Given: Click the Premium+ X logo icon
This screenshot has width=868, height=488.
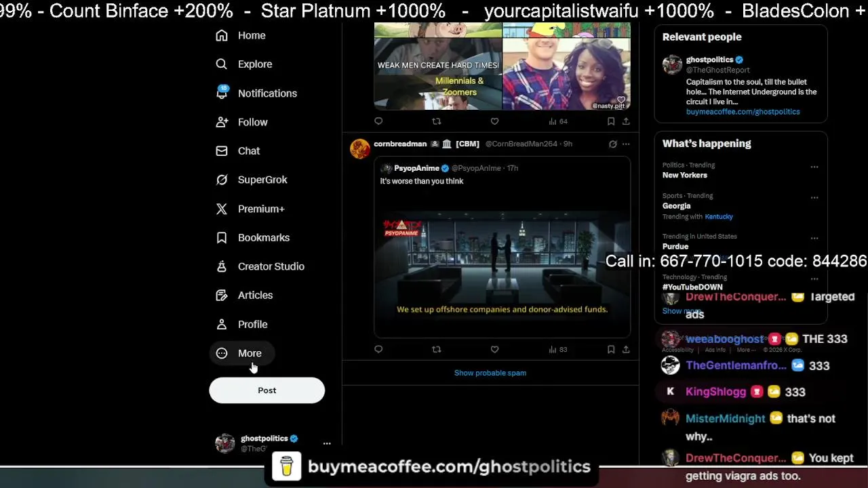Looking at the screenshot, I should pos(222,209).
